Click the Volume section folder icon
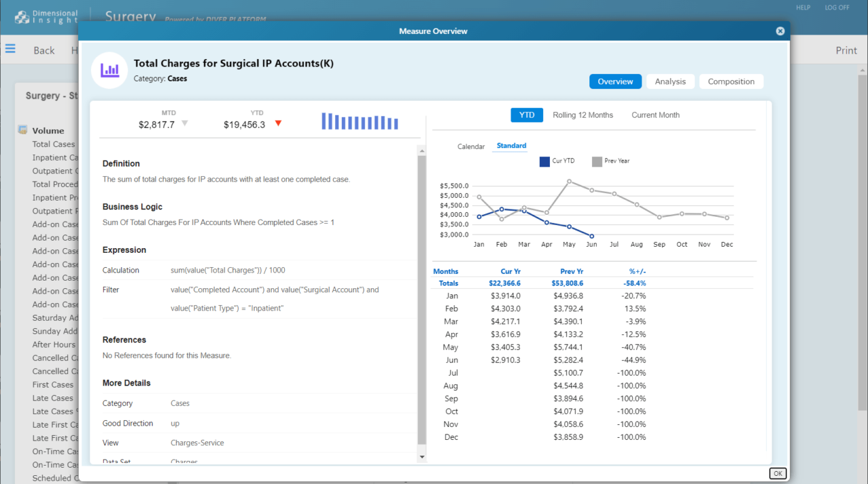Viewport: 868px width, 484px height. 22,130
